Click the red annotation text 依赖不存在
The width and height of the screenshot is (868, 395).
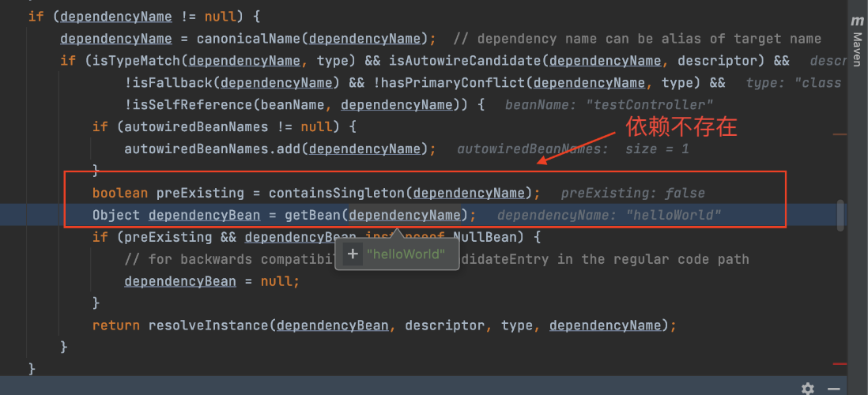tap(681, 126)
